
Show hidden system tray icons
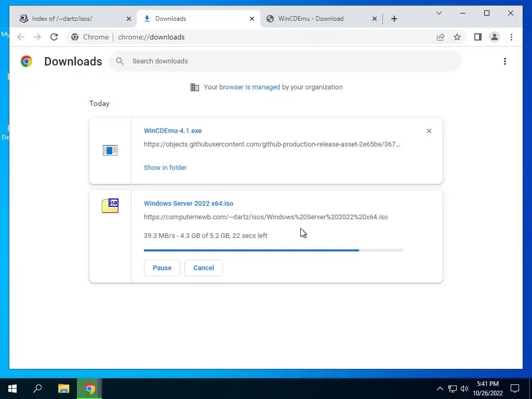440,389
